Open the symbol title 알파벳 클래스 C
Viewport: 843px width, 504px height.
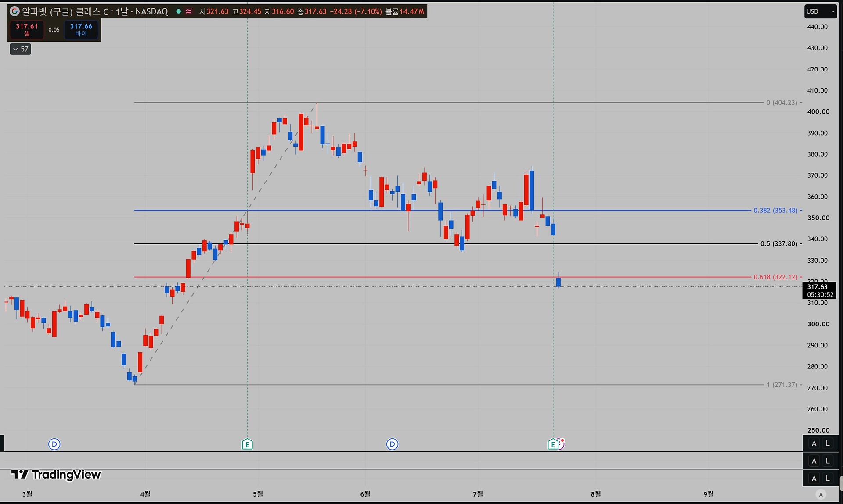click(95, 11)
